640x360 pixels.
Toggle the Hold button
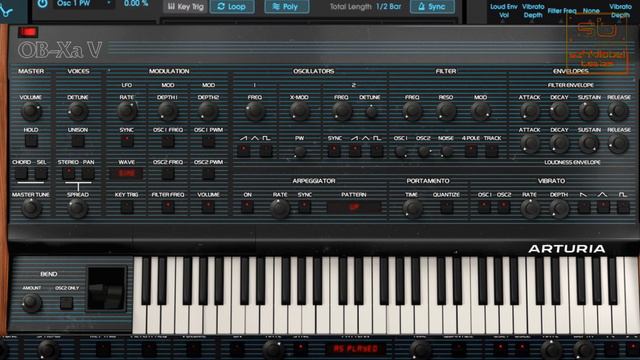pos(31,141)
